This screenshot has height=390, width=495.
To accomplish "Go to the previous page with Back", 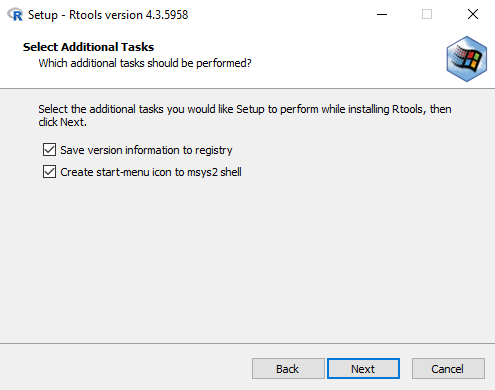I will [x=288, y=369].
